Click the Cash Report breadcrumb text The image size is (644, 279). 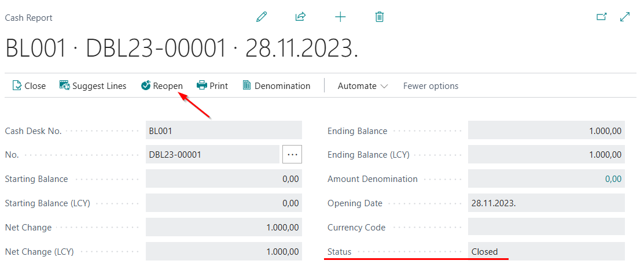click(x=29, y=18)
